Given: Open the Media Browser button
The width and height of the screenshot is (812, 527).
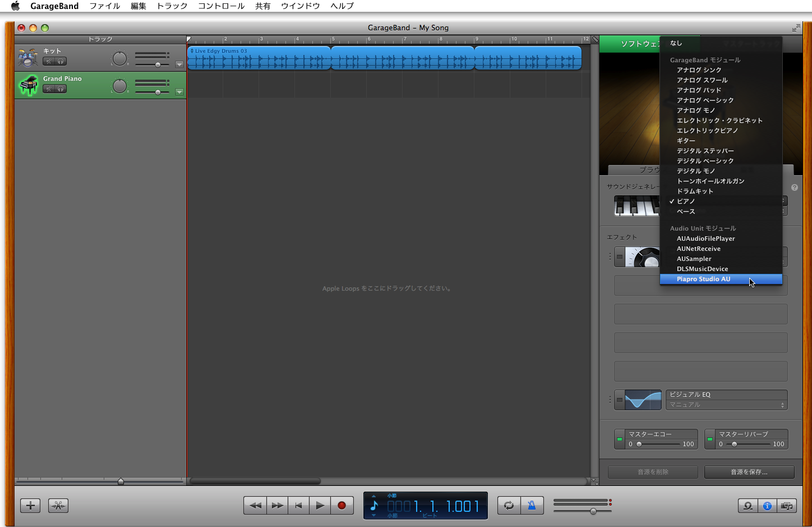Looking at the screenshot, I should tap(786, 506).
